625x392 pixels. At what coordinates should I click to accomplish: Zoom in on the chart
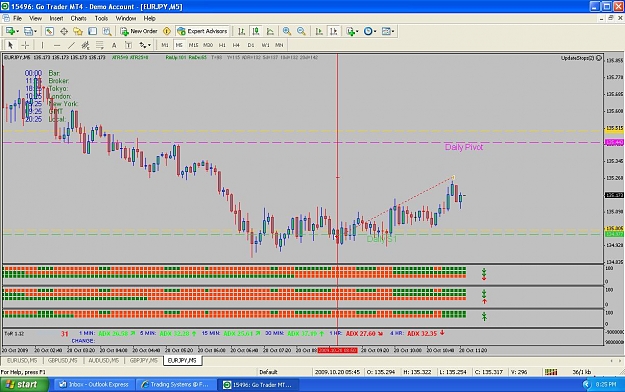pyautogui.click(x=287, y=31)
